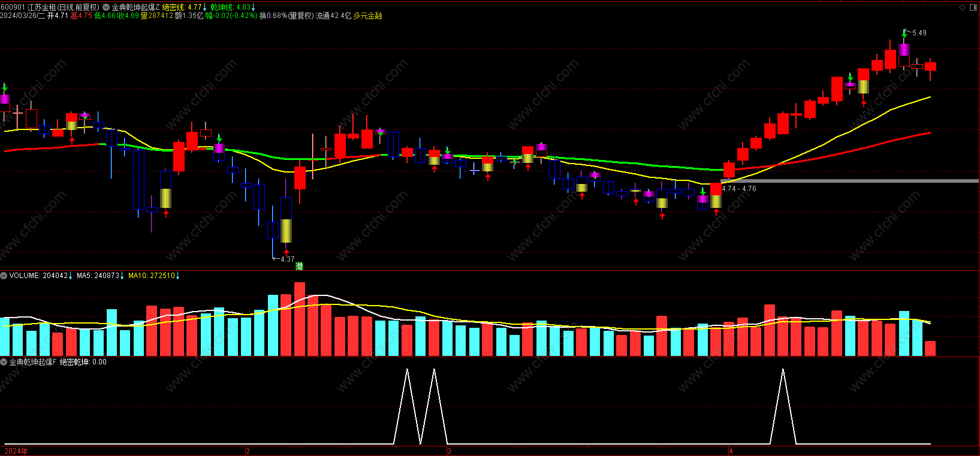Image resolution: width=980 pixels, height=456 pixels.
Task: Click the 开4.71 open price
Action: 58,16
